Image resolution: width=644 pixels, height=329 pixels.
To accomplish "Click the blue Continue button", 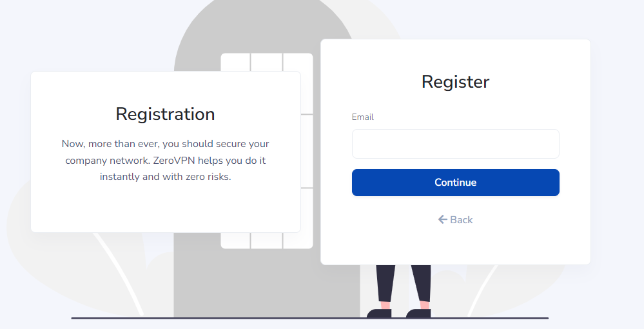I will 456,183.
